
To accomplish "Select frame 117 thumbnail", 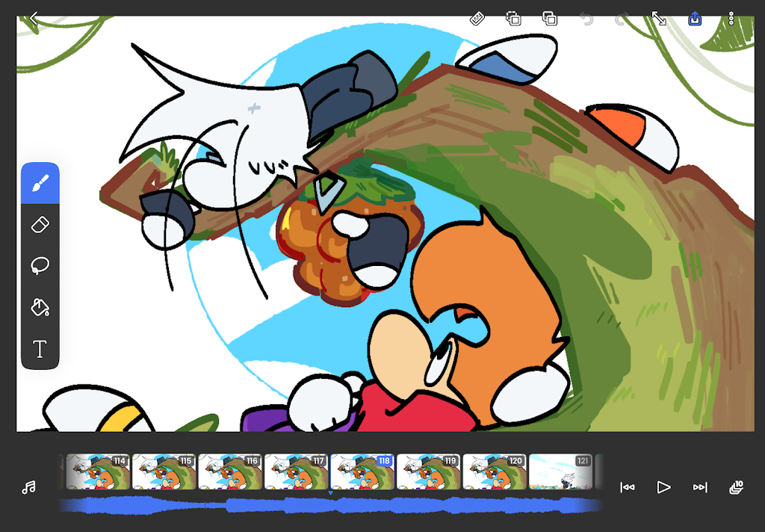I will (x=296, y=471).
